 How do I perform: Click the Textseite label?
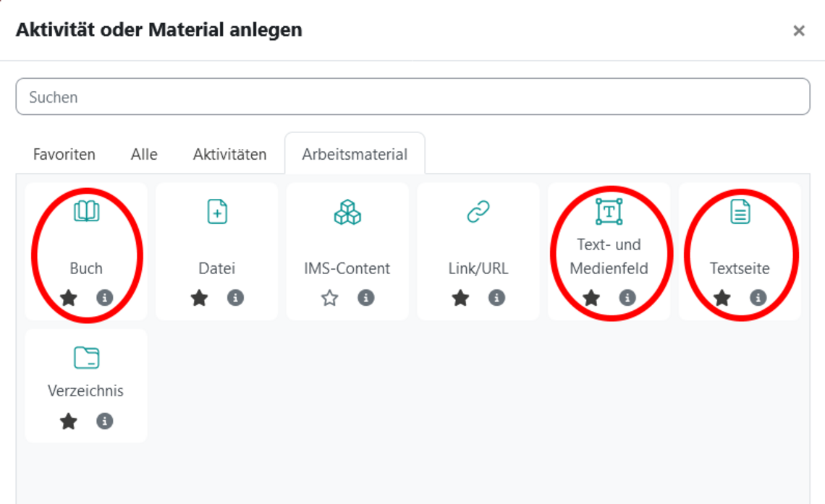pyautogui.click(x=740, y=268)
